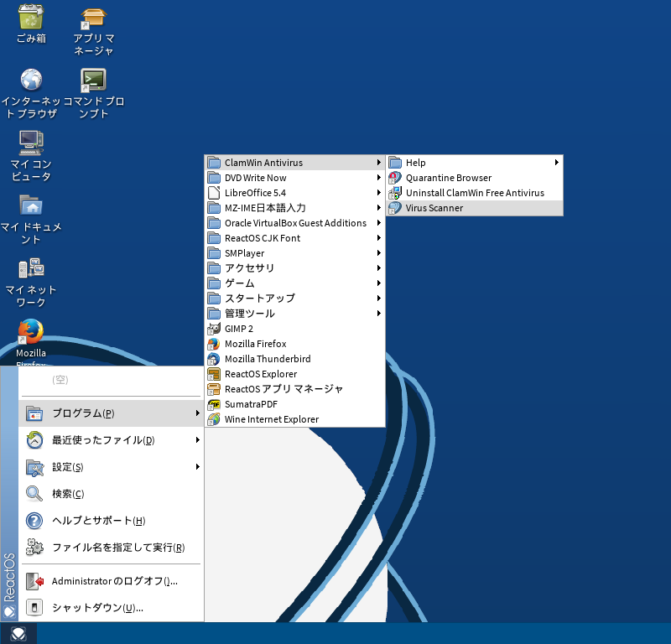Select Help in the ClamWin submenu
This screenshot has width=671, height=644.
coord(474,163)
